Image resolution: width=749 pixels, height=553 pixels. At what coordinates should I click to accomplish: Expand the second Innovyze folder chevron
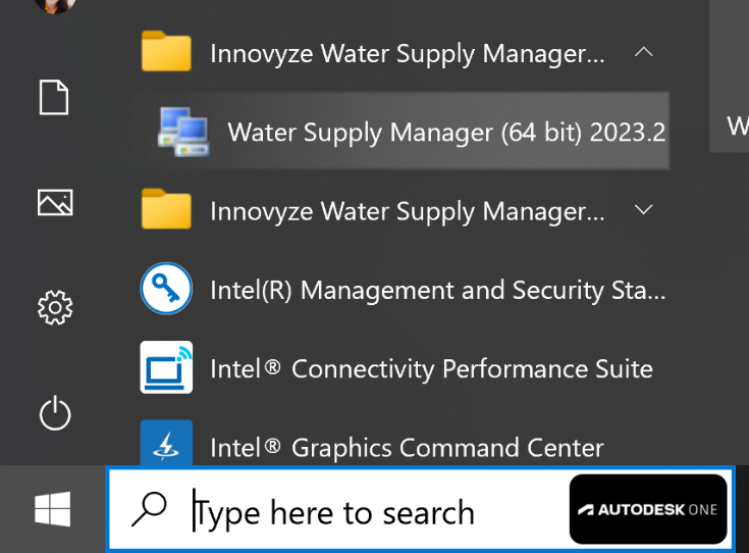pos(644,210)
